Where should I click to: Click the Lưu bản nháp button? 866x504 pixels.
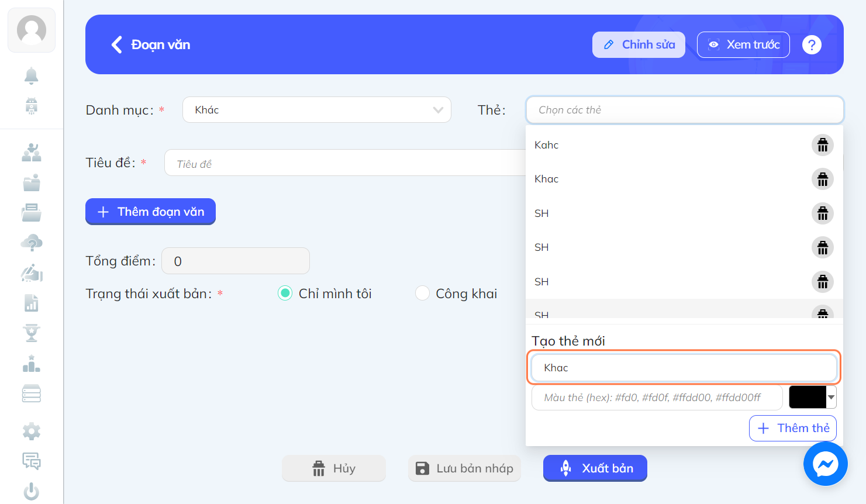pyautogui.click(x=464, y=468)
